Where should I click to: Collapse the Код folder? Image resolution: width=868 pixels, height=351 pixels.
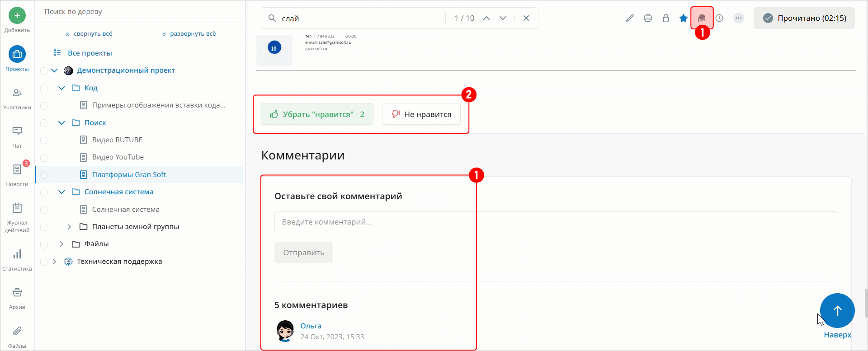pos(61,88)
